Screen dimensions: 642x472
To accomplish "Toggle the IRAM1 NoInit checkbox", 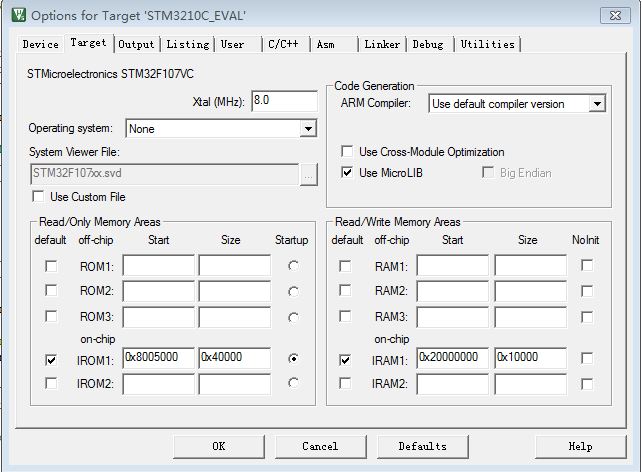I will 587,359.
